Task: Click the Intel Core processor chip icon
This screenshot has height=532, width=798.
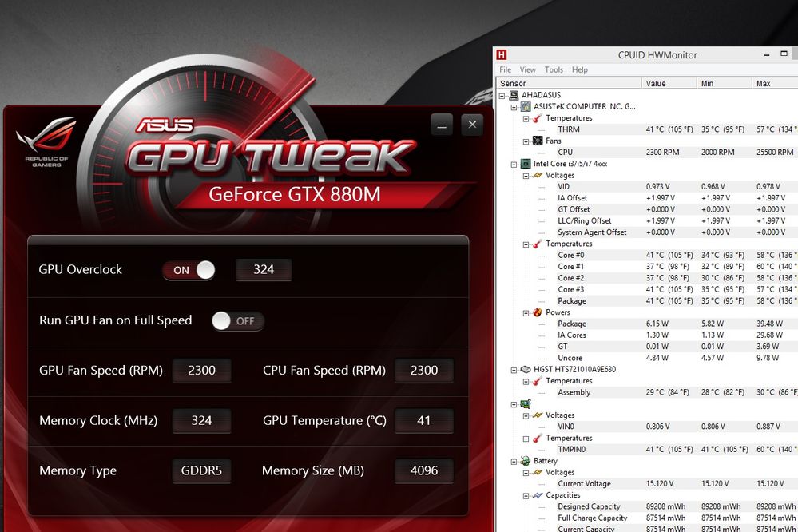Action: coord(526,164)
